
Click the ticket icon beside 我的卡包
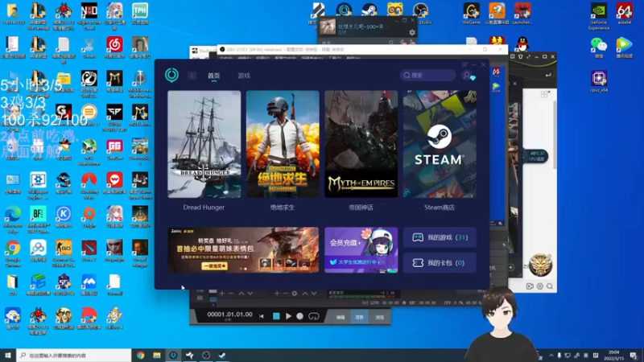pyautogui.click(x=418, y=263)
